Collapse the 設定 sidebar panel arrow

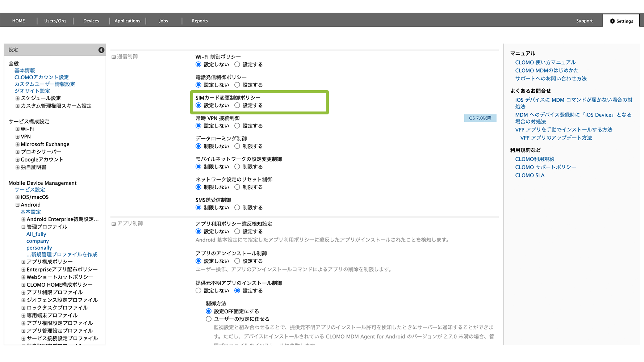tap(101, 50)
